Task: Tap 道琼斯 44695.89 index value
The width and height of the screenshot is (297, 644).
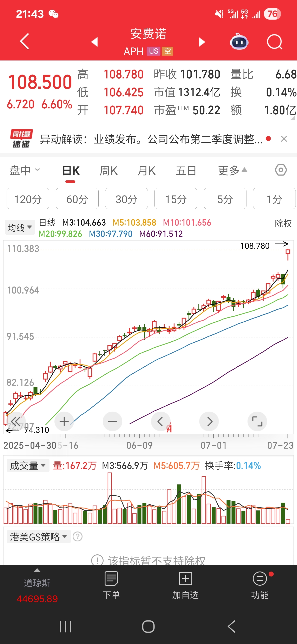Action: [x=37, y=599]
